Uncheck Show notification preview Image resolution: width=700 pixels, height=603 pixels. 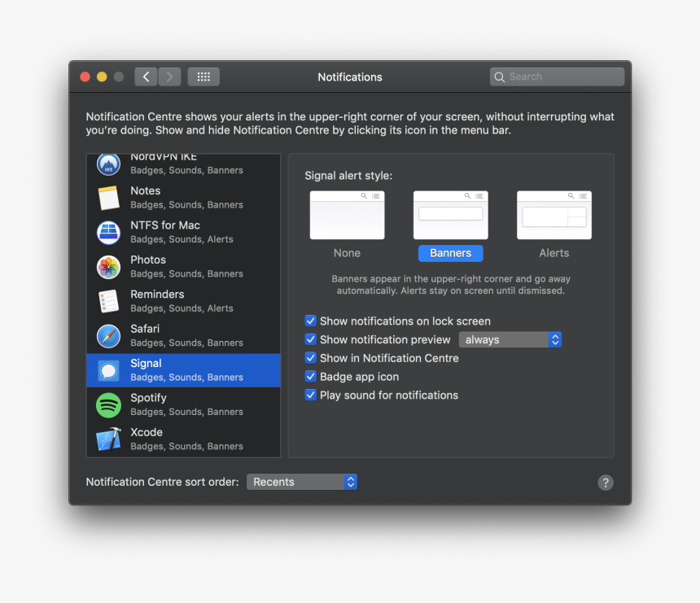pyautogui.click(x=311, y=339)
